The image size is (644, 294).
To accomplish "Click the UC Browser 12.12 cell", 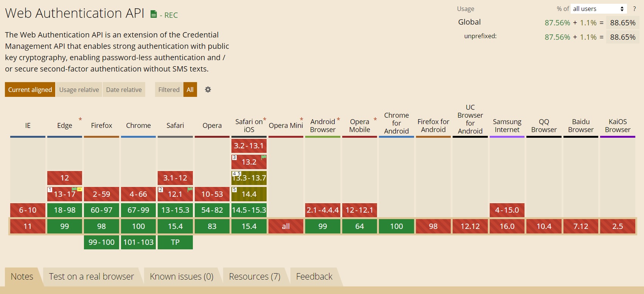I will pos(470,226).
